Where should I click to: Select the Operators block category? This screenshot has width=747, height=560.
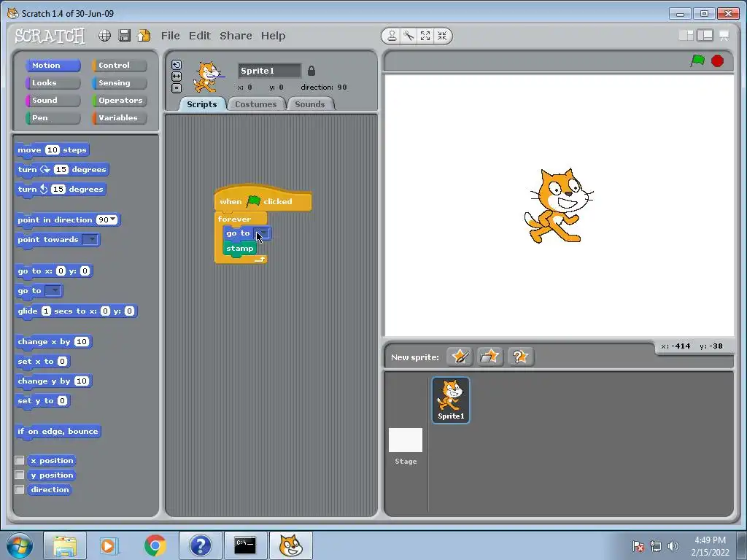tap(119, 101)
